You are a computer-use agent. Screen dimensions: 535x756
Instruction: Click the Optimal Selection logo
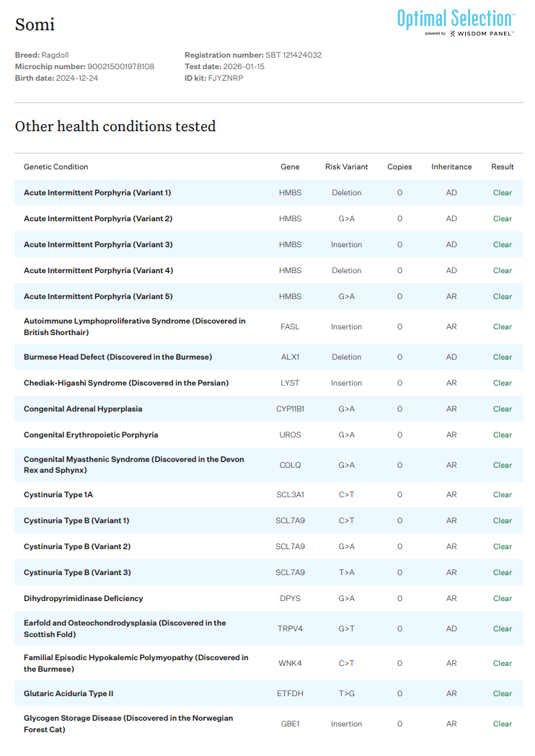455,19
